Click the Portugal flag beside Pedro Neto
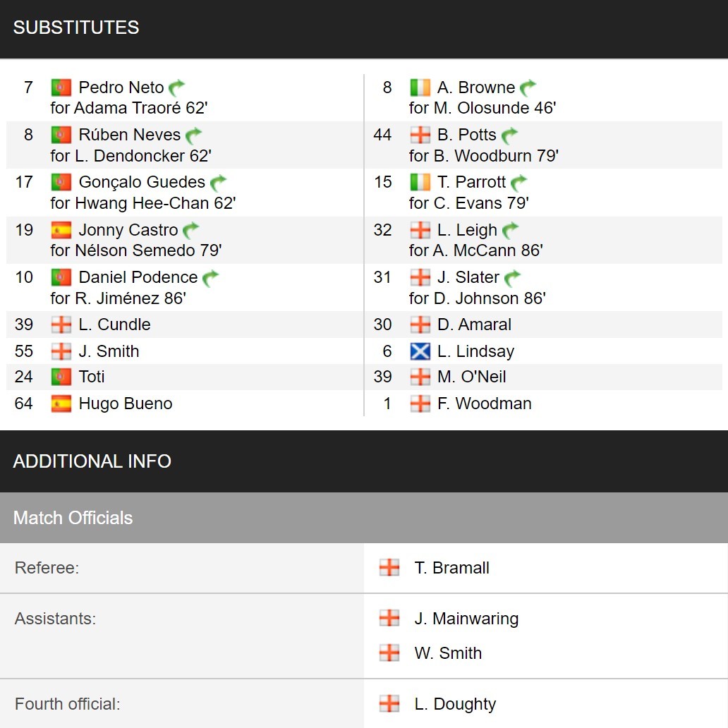This screenshot has height=728, width=728. 61,87
